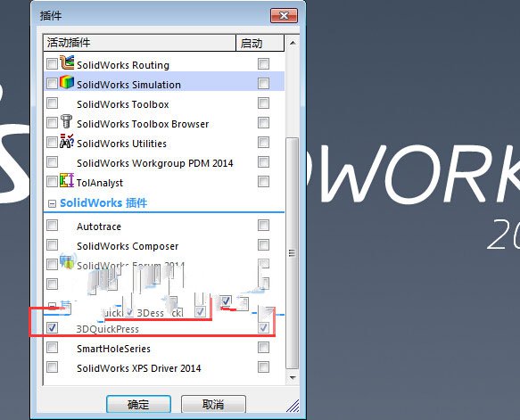Screen dimensions: 520x420
Task: Click the plugin list scrollbar thumb
Action: click(293, 253)
